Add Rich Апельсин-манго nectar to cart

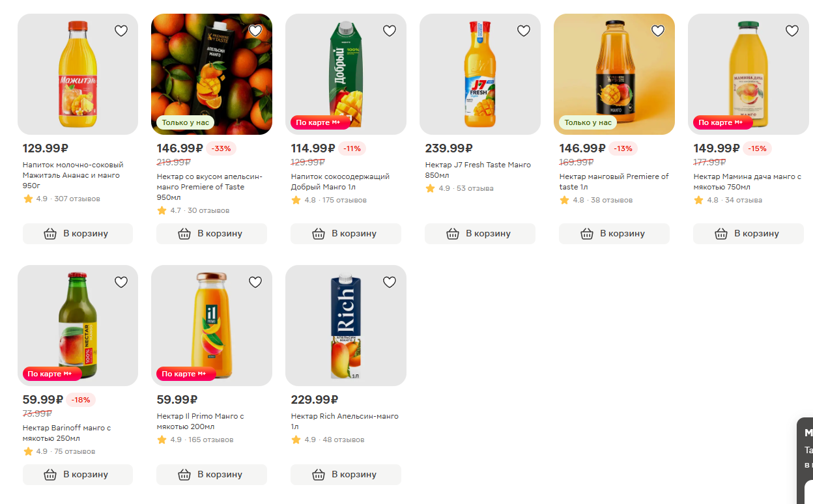click(346, 475)
